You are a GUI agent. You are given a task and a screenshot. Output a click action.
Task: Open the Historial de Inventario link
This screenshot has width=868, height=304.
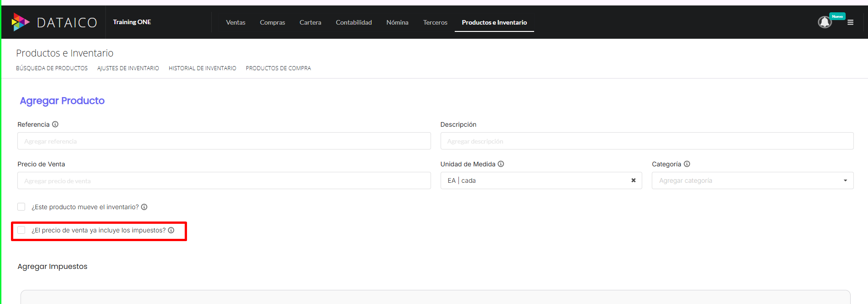203,68
